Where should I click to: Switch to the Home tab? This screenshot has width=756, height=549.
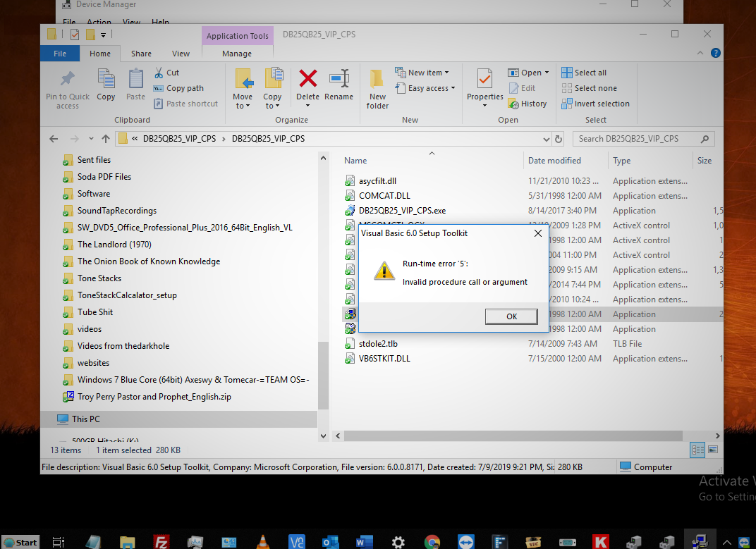click(100, 54)
